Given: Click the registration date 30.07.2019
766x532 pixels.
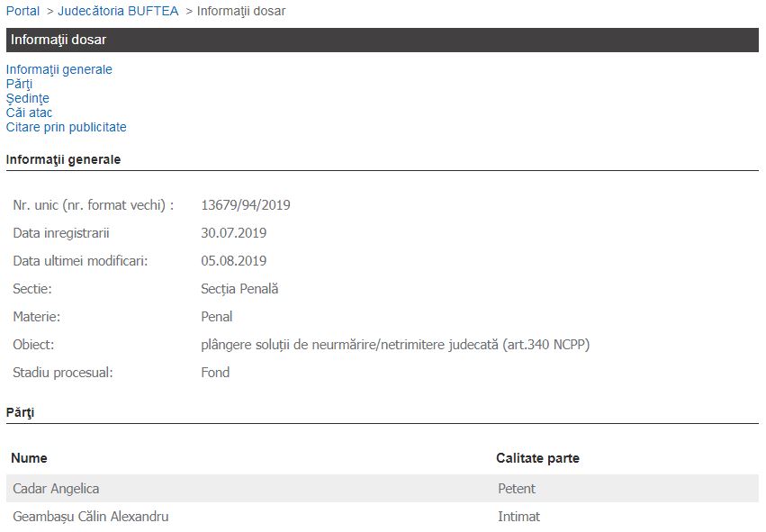Looking at the screenshot, I should tap(234, 233).
